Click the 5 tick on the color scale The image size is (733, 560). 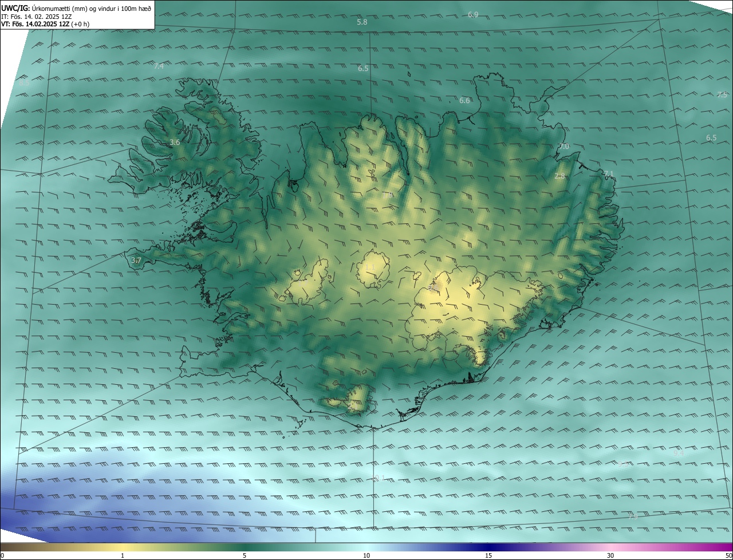coord(245,555)
